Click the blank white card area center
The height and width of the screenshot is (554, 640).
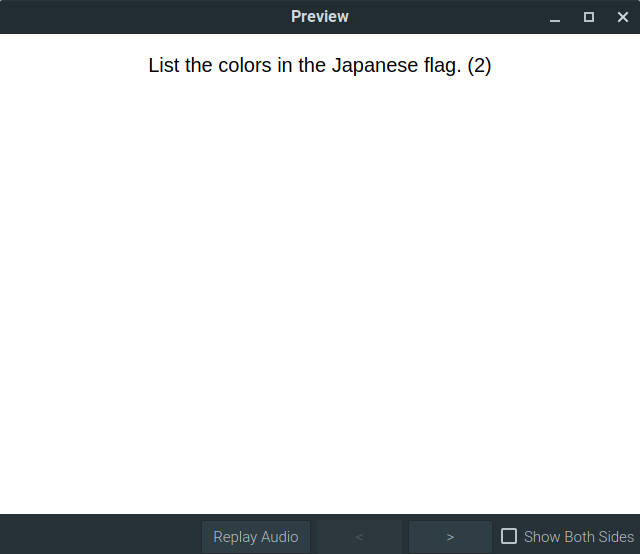320,290
